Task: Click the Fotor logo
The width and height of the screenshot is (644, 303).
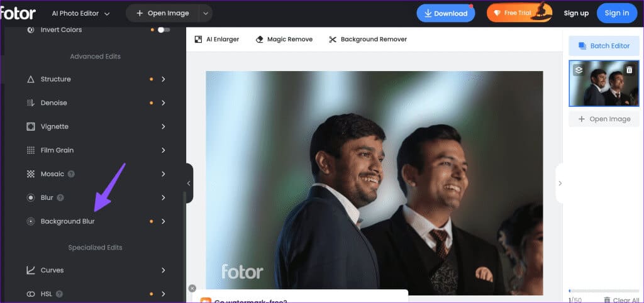Action: click(18, 13)
